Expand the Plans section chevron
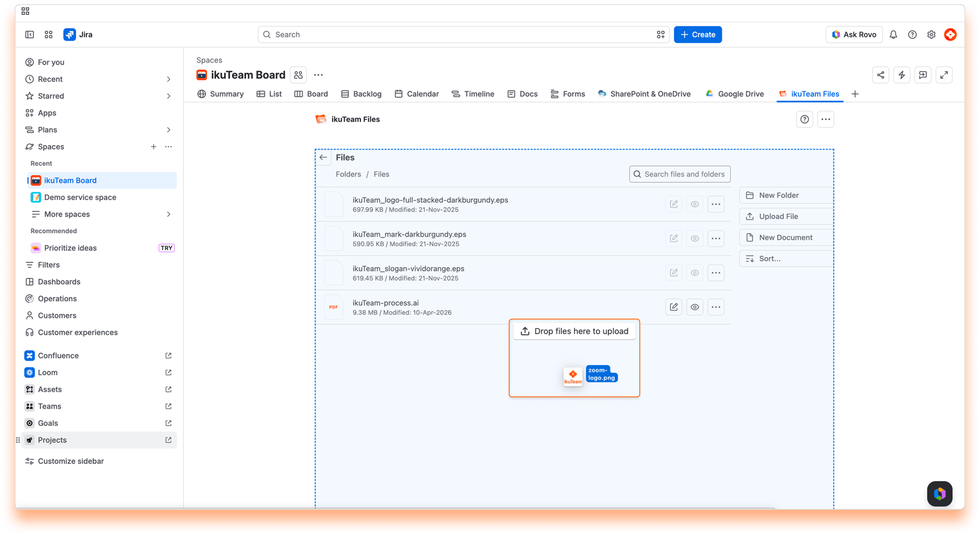 click(168, 130)
